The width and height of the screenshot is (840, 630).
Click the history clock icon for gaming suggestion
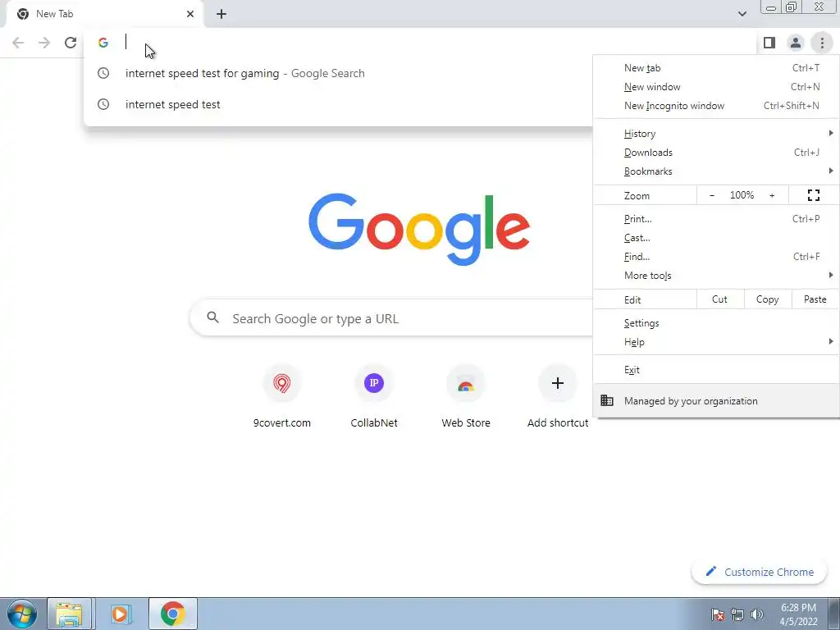click(103, 73)
